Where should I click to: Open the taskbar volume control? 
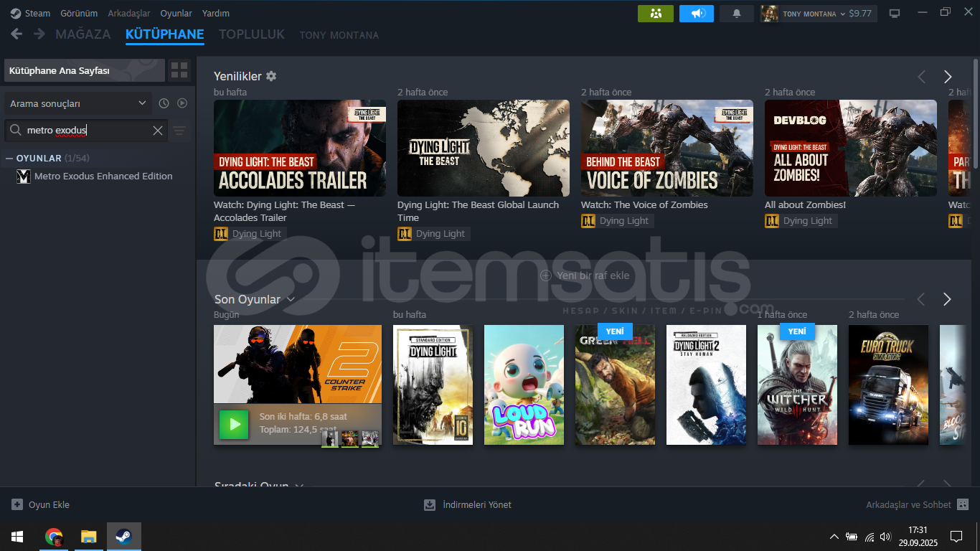click(x=885, y=537)
